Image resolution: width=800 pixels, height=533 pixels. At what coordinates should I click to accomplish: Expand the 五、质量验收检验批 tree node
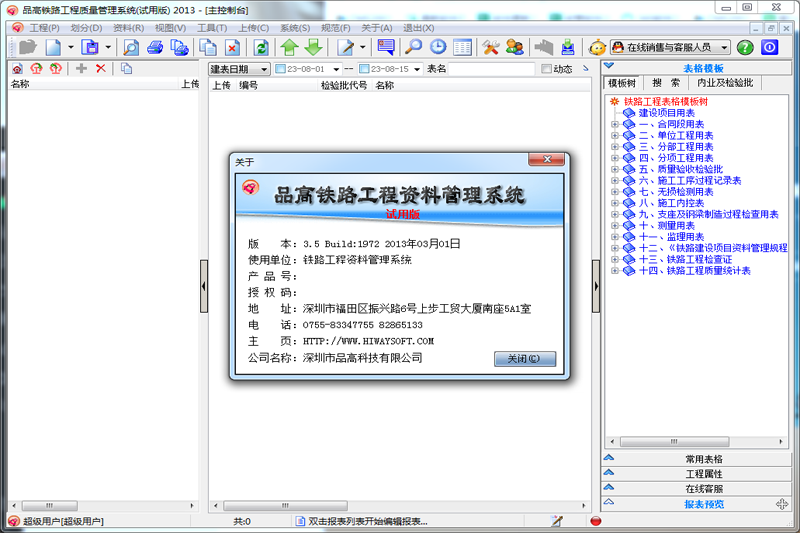point(615,169)
